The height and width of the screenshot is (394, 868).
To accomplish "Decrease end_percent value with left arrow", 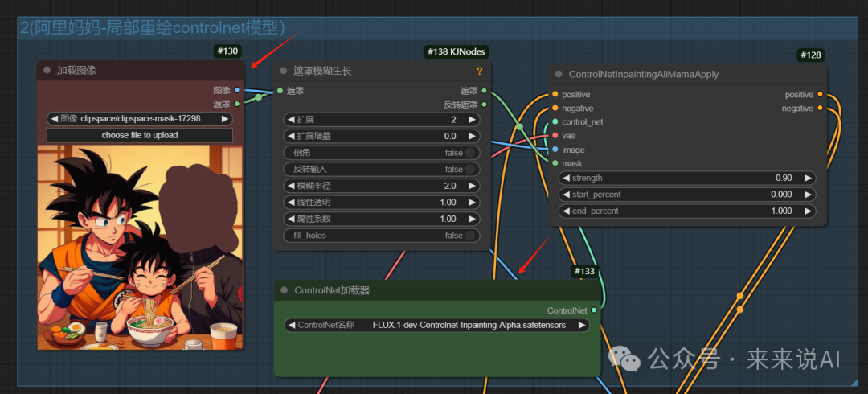I will (567, 211).
